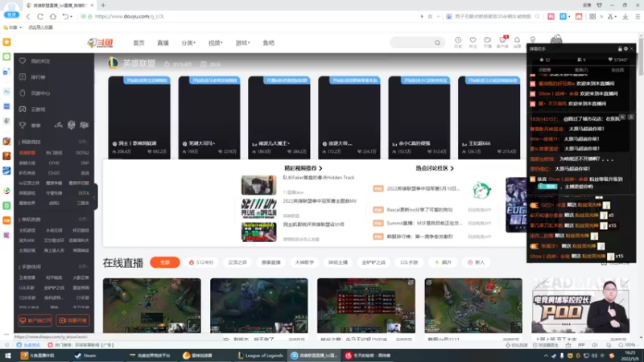The image size is (644, 362).
Task: Select CS:GO in the sidebar categories
Action: pyautogui.click(x=54, y=173)
